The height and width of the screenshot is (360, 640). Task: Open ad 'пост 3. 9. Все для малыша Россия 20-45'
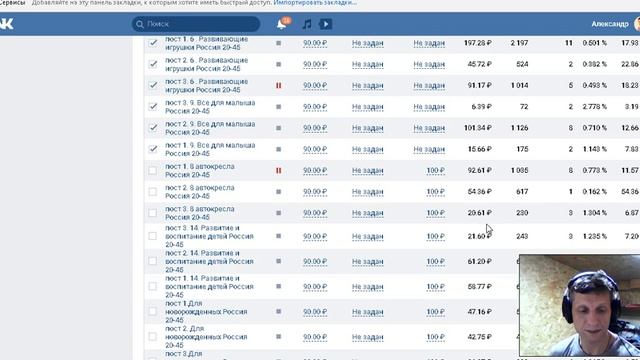point(210,107)
